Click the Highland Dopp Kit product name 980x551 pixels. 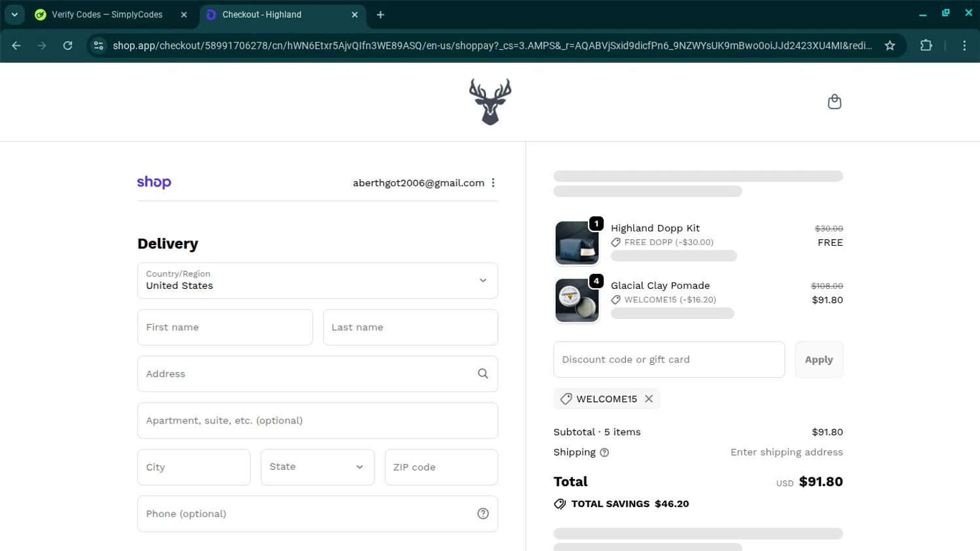point(655,228)
